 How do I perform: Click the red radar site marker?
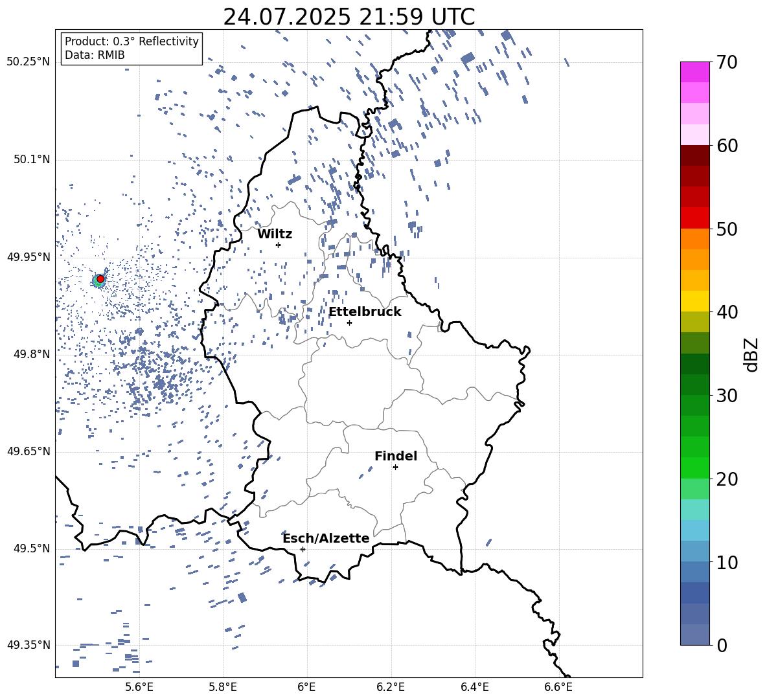click(100, 279)
